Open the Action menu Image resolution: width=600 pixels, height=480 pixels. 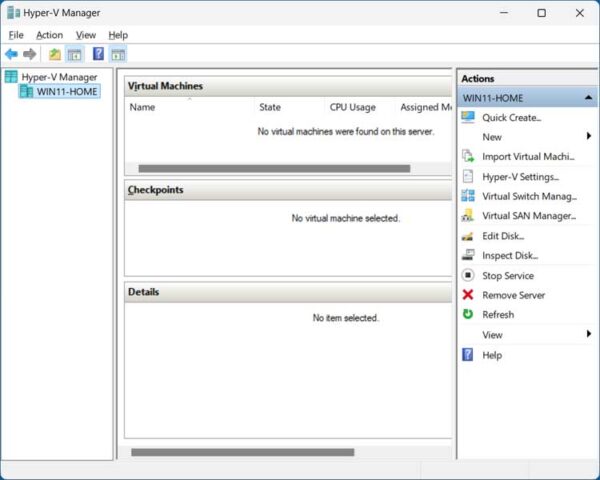(49, 35)
